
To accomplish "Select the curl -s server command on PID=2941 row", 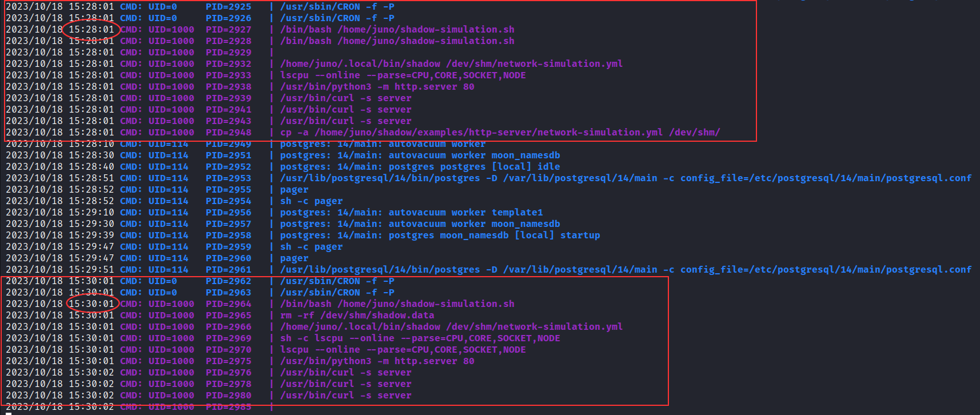I will pyautogui.click(x=345, y=110).
